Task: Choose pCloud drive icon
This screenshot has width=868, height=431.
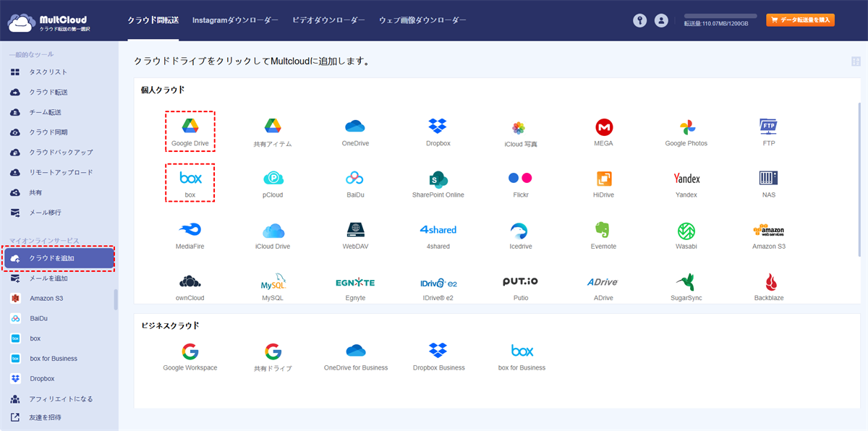Action: click(273, 184)
